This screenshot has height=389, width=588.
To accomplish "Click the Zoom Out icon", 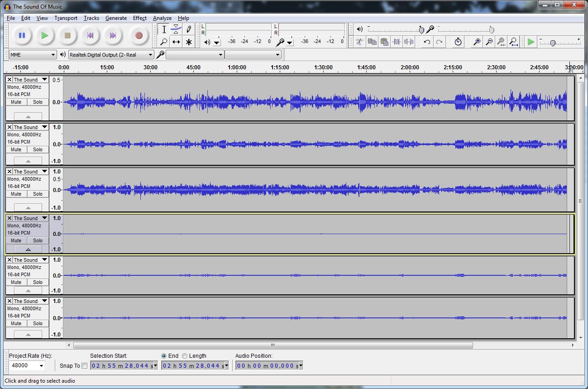I will coord(489,42).
